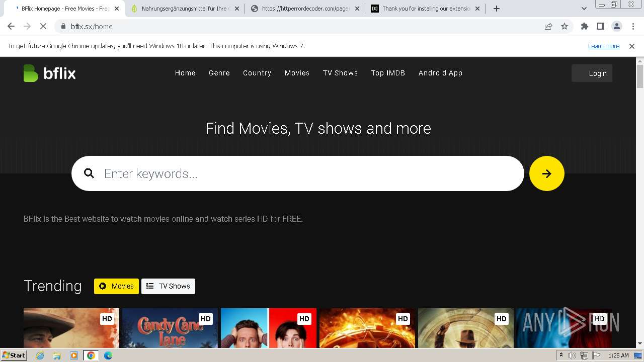Switch to httperrordecoder.com tab
The image size is (644, 362).
click(305, 9)
